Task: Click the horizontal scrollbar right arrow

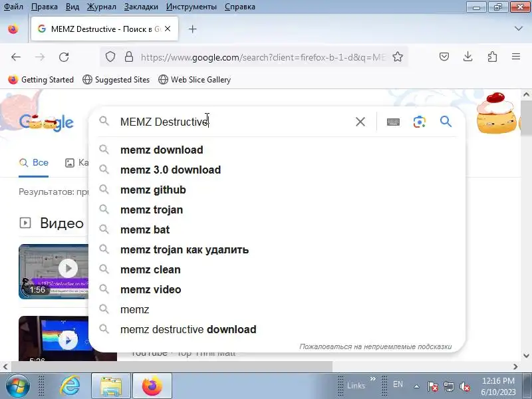Action: pos(515,367)
